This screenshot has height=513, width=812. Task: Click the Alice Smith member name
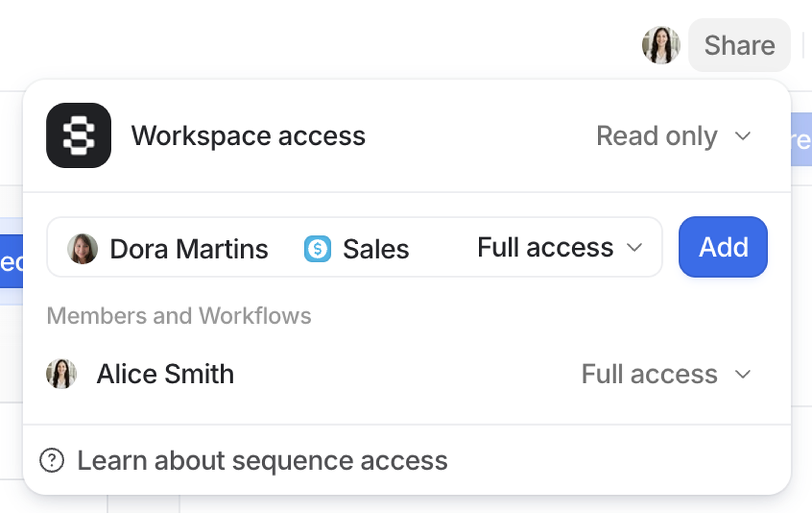[x=165, y=374]
